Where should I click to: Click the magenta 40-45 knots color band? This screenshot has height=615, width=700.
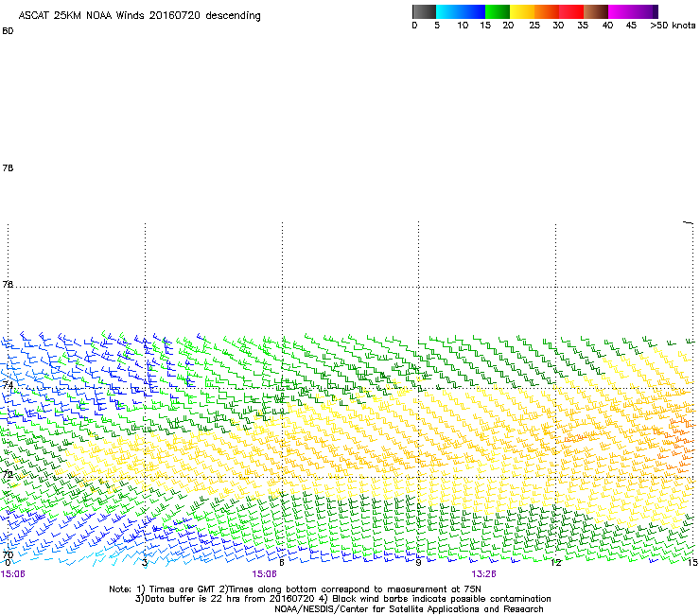point(621,11)
